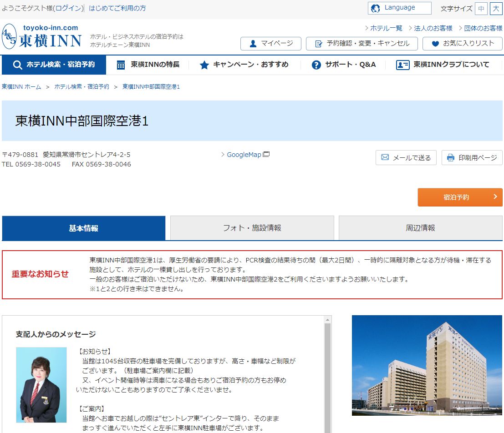504x433 pixels.
Task: Click the magnifier search icon in nav
Action: click(x=17, y=65)
